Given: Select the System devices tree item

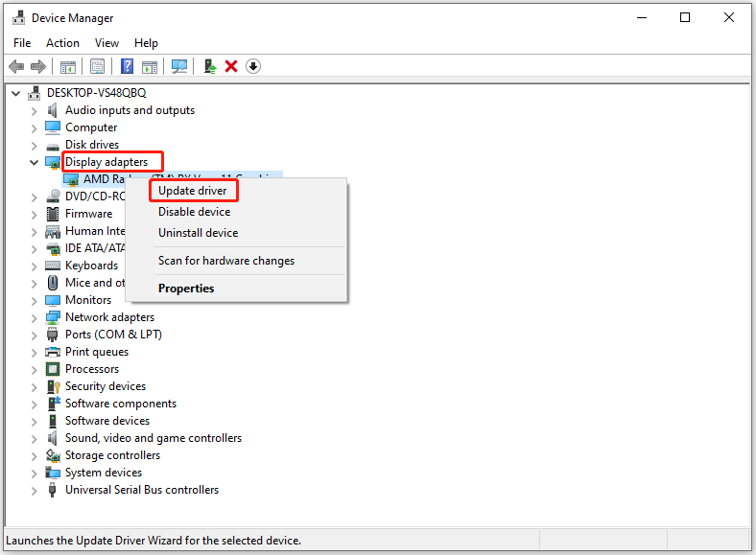Looking at the screenshot, I should tap(104, 473).
